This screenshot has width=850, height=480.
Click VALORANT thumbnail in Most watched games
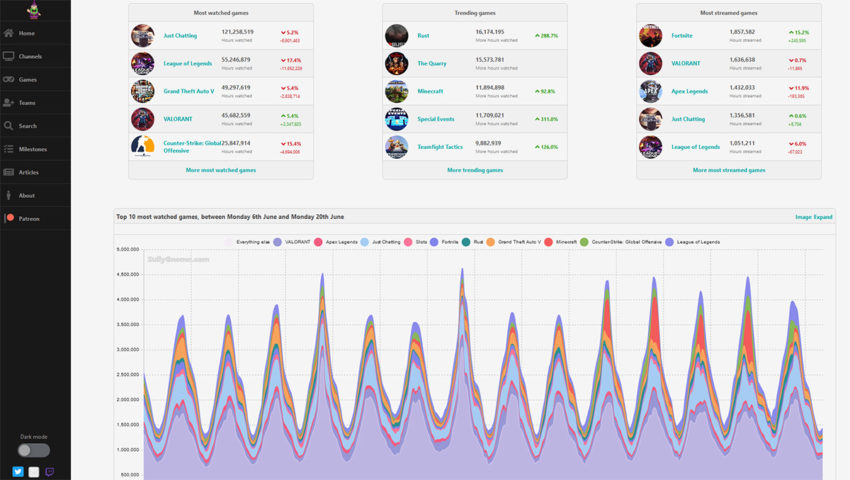[x=143, y=119]
